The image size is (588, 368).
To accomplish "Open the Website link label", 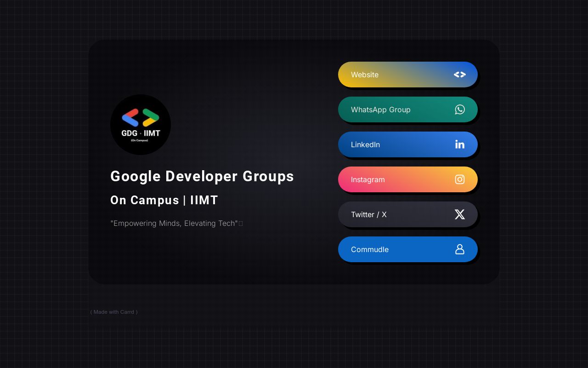I will click(x=365, y=75).
